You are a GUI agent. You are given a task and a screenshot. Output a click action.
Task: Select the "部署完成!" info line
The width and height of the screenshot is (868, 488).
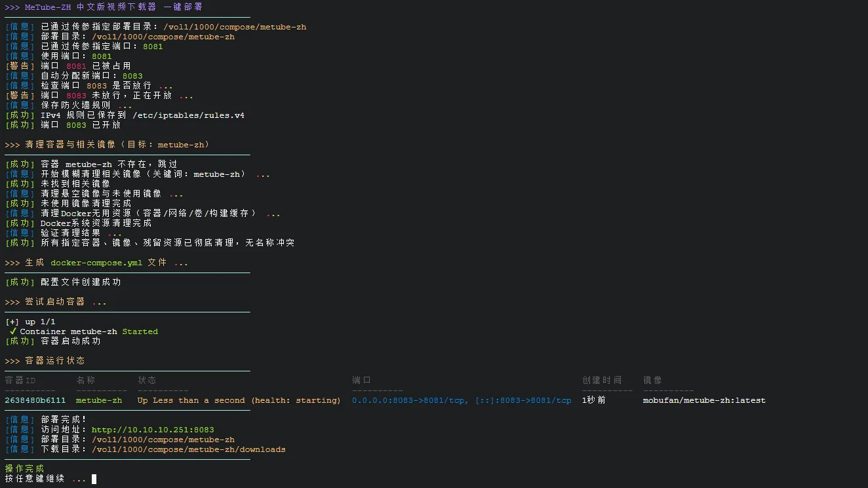tap(46, 420)
